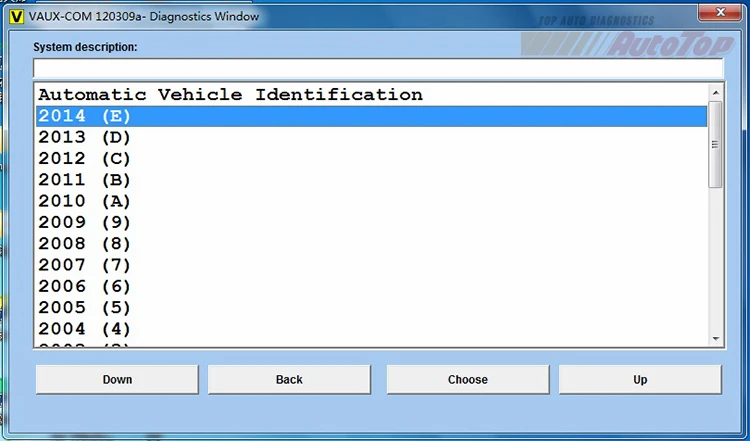Screen dimensions: 750x441
Task: Close the Diagnostics Window
Action: tap(721, 12)
